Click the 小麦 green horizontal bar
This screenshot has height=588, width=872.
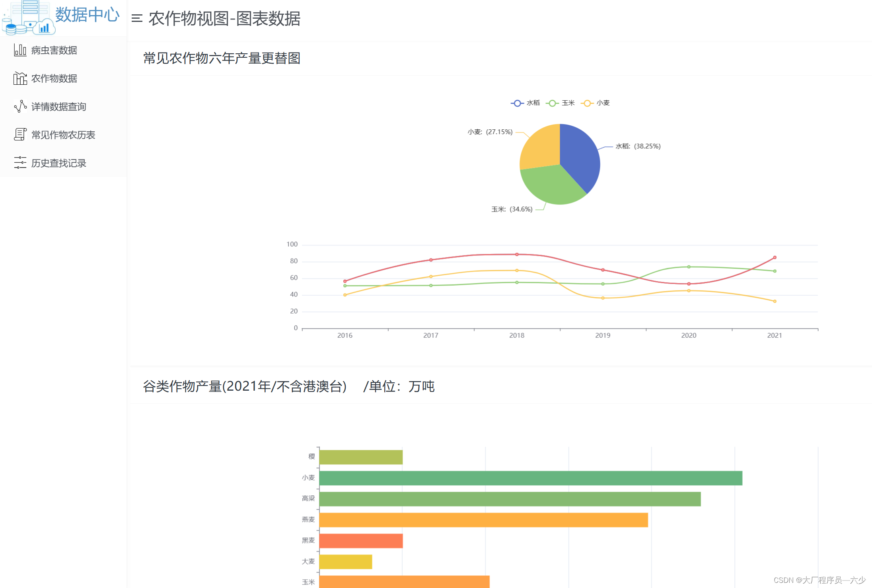click(x=530, y=478)
